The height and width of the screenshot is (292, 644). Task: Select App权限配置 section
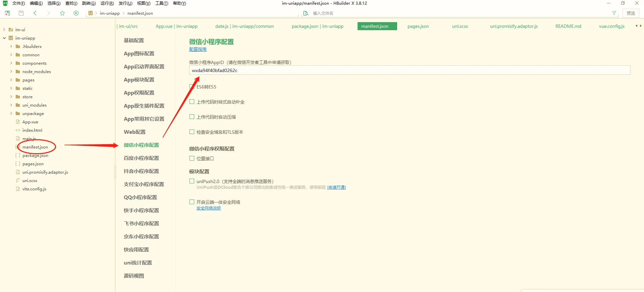coord(139,93)
